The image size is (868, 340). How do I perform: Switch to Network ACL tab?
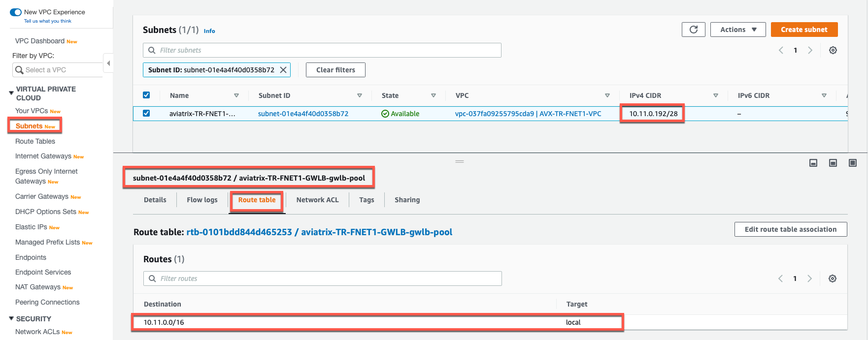coord(318,200)
